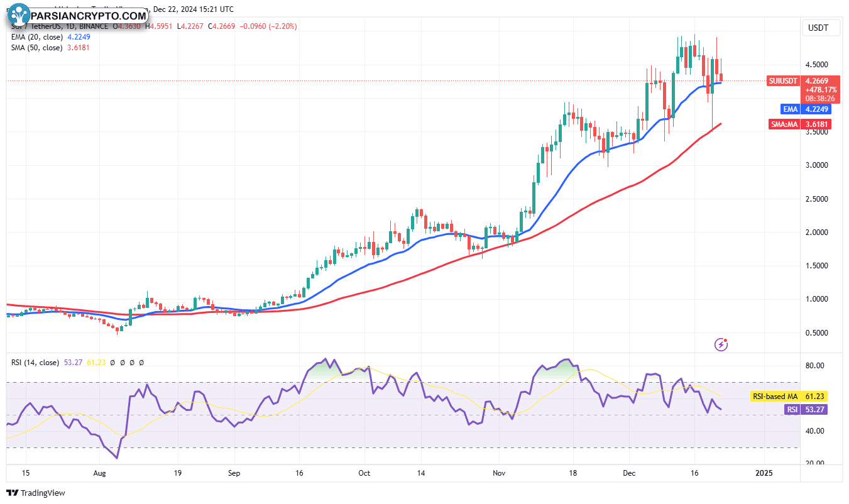The width and height of the screenshot is (849, 504).
Task: Click the Oct date on time axis
Action: point(363,472)
